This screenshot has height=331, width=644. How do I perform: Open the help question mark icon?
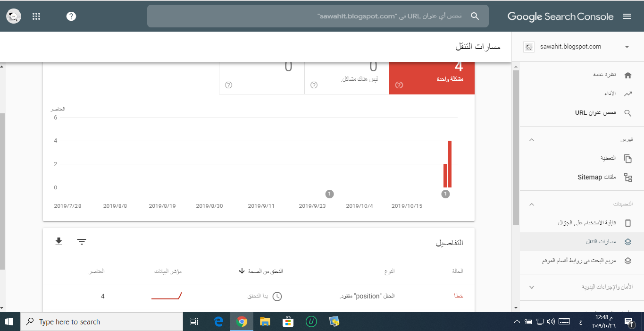coord(71,17)
